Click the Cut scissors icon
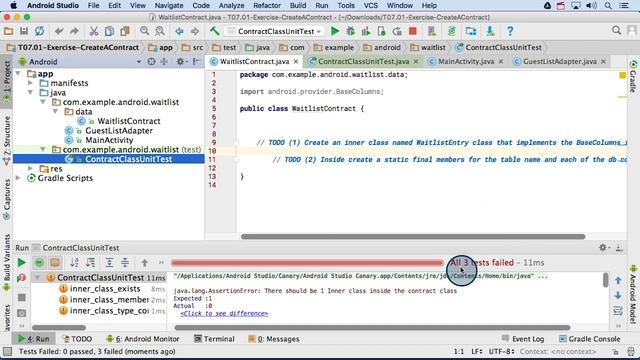This screenshot has height=360, width=640. tap(94, 31)
